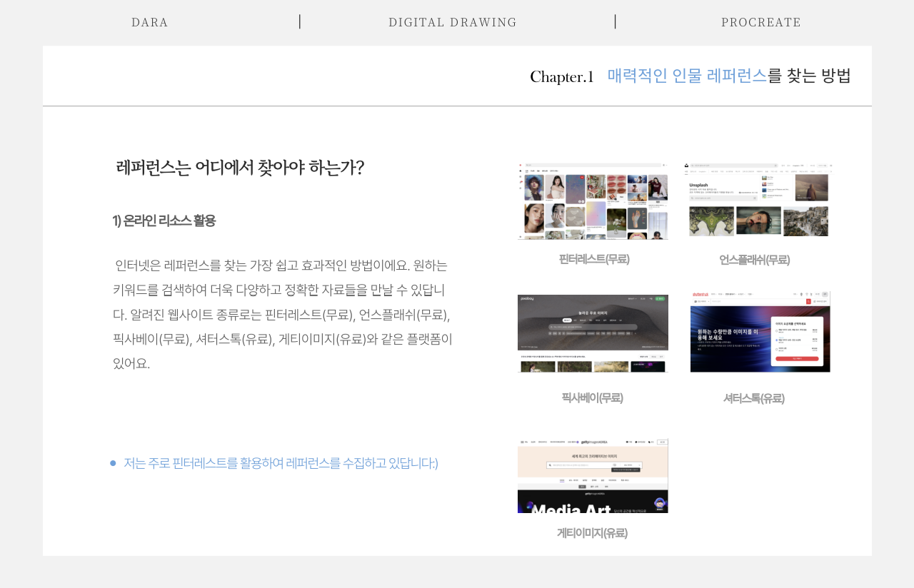Click the Shutterstock website screenshot thumbnail

pyautogui.click(x=760, y=332)
